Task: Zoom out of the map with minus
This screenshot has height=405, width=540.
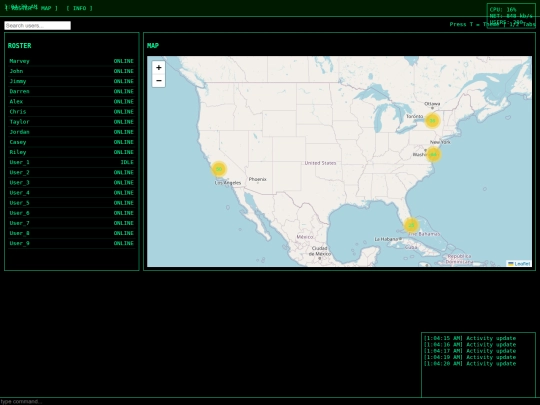Action: pos(158,81)
